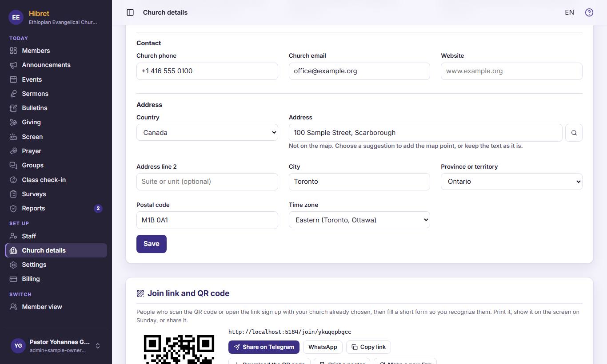The width and height of the screenshot is (607, 364).
Task: Switch to Member view
Action: [x=56, y=307]
